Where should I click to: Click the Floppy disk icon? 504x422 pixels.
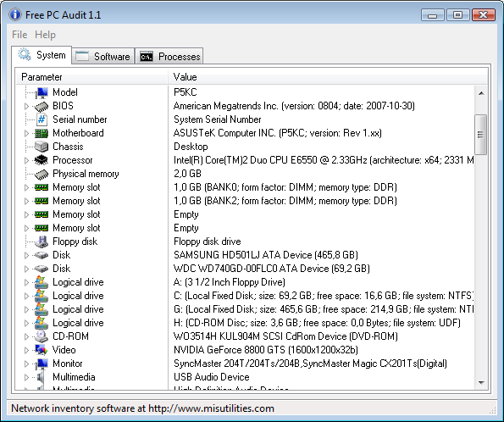(42, 242)
